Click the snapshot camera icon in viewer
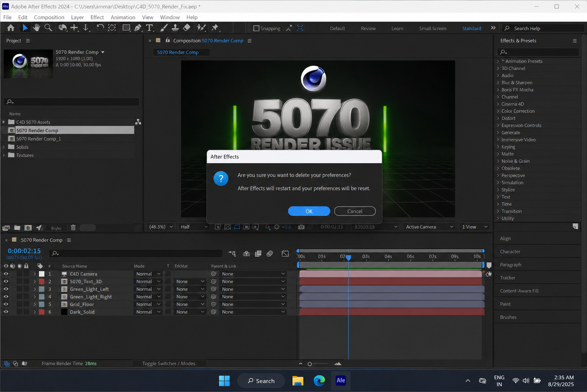587x392 pixels. tap(301, 227)
